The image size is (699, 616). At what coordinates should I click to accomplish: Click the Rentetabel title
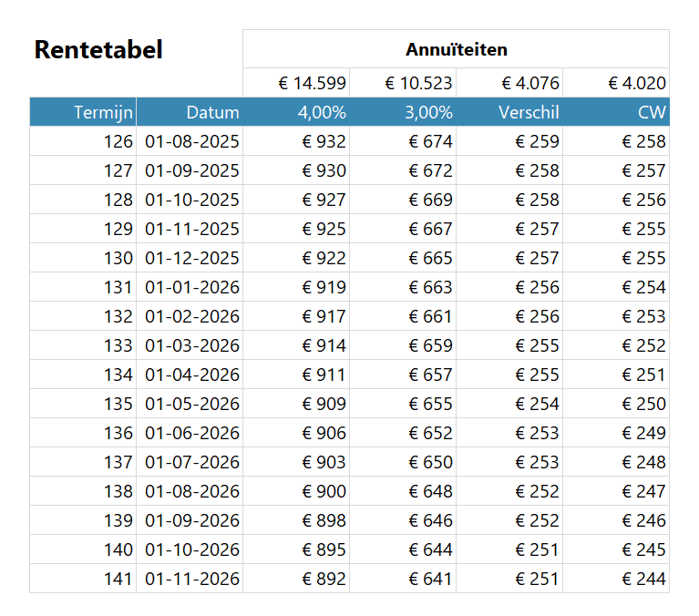pyautogui.click(x=98, y=50)
